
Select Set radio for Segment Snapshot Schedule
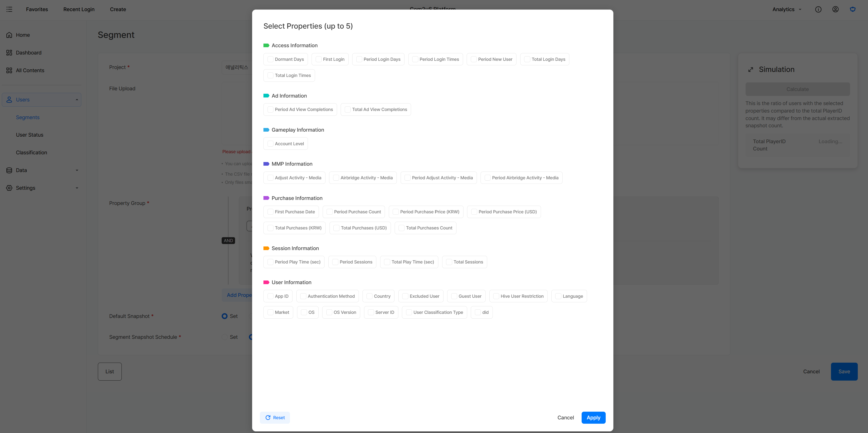click(224, 337)
